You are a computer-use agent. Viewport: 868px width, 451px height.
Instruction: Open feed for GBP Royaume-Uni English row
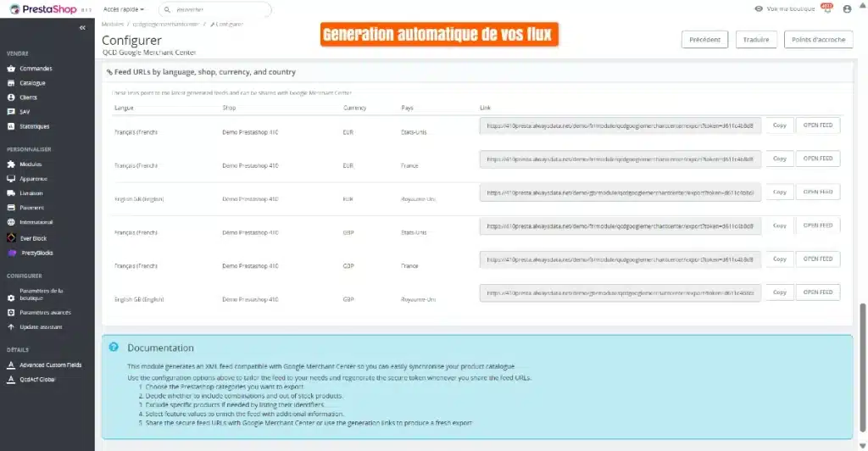coord(818,292)
